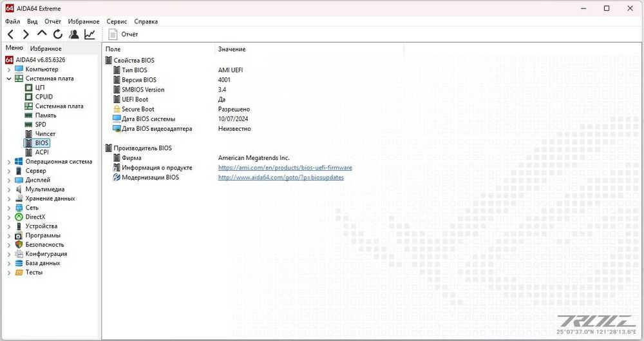Open the graph chart toolbar icon
Screen dimensions: 644x341
pyautogui.click(x=90, y=35)
